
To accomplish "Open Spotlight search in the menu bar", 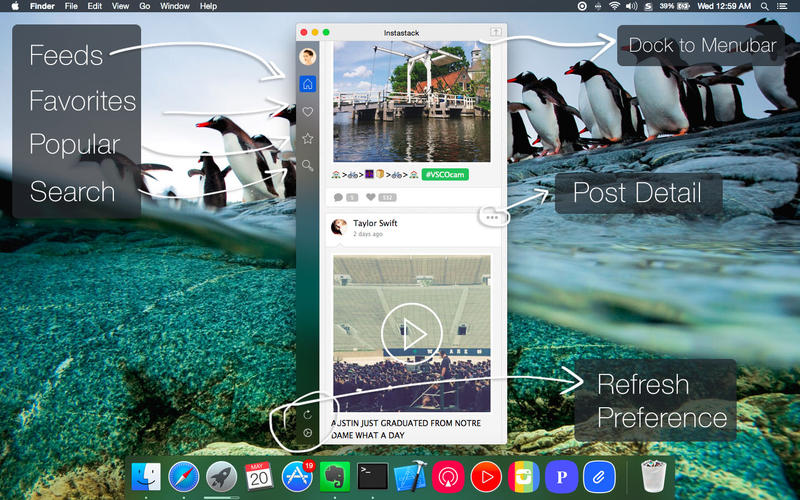I will coord(765,6).
